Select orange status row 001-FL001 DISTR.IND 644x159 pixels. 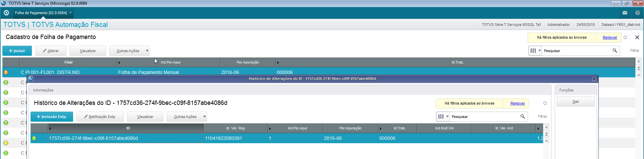319,72
